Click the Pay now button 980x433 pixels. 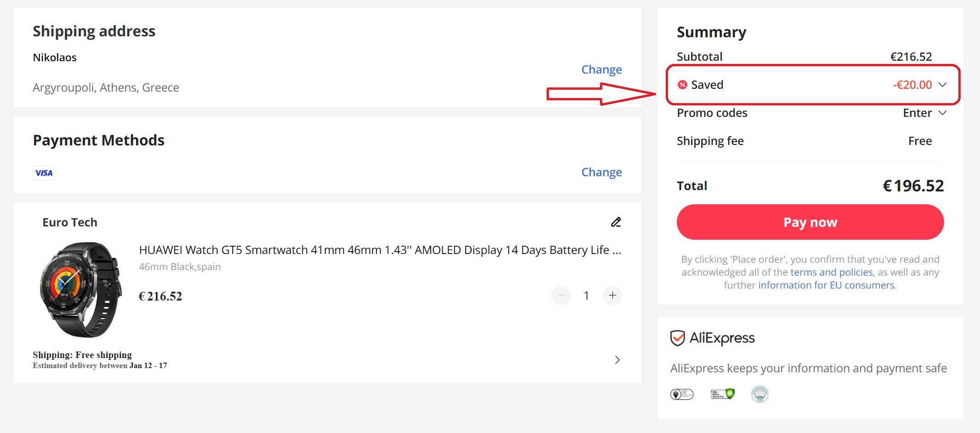pyautogui.click(x=810, y=222)
